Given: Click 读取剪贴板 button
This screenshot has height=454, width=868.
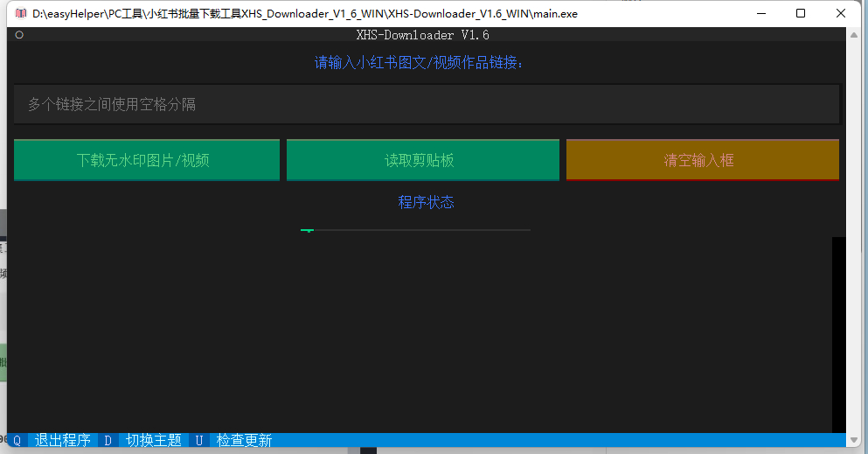Looking at the screenshot, I should pyautogui.click(x=422, y=160).
